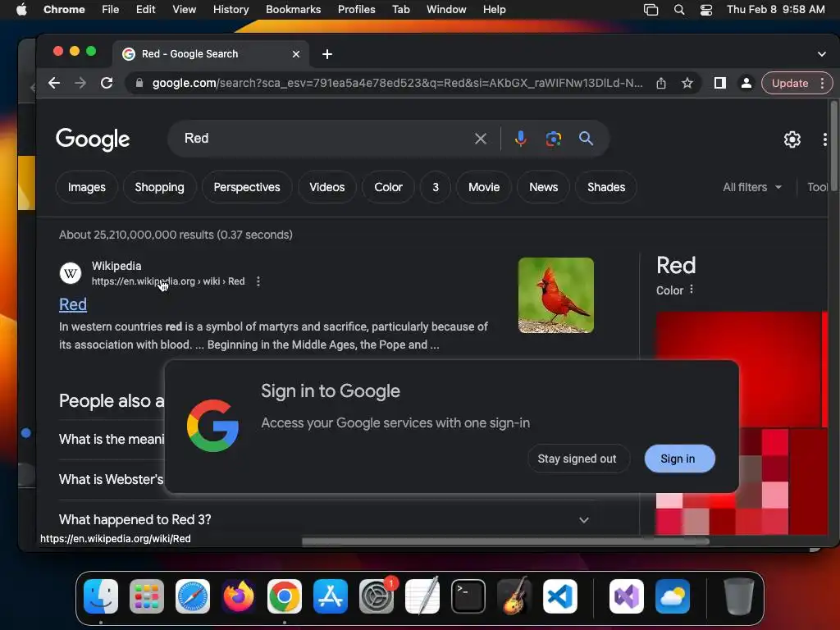Select the Shades filter chip
The height and width of the screenshot is (630, 840).
coord(606,188)
